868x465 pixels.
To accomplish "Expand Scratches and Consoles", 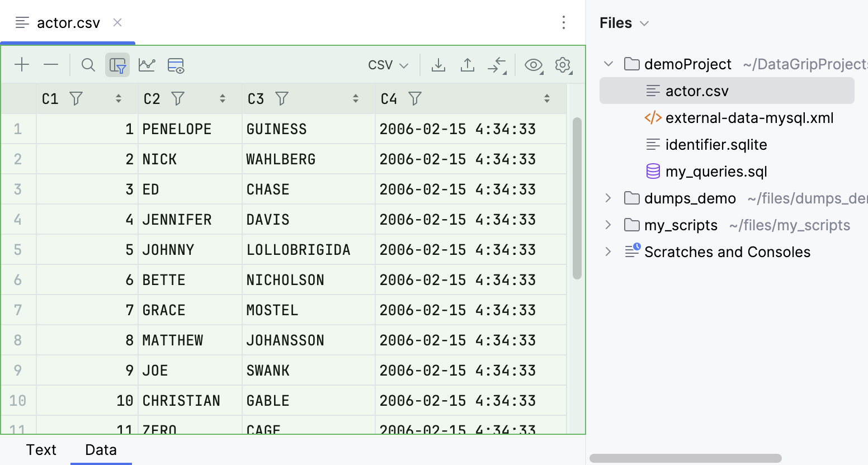I will pos(608,252).
